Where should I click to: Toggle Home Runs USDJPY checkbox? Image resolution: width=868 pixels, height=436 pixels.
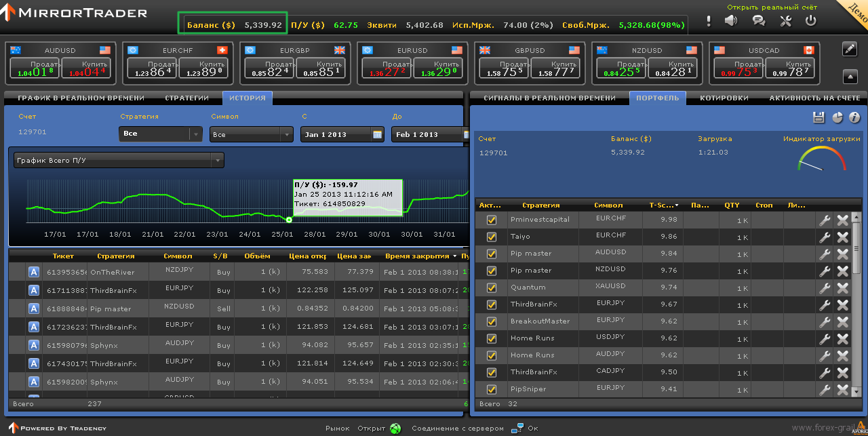[492, 338]
